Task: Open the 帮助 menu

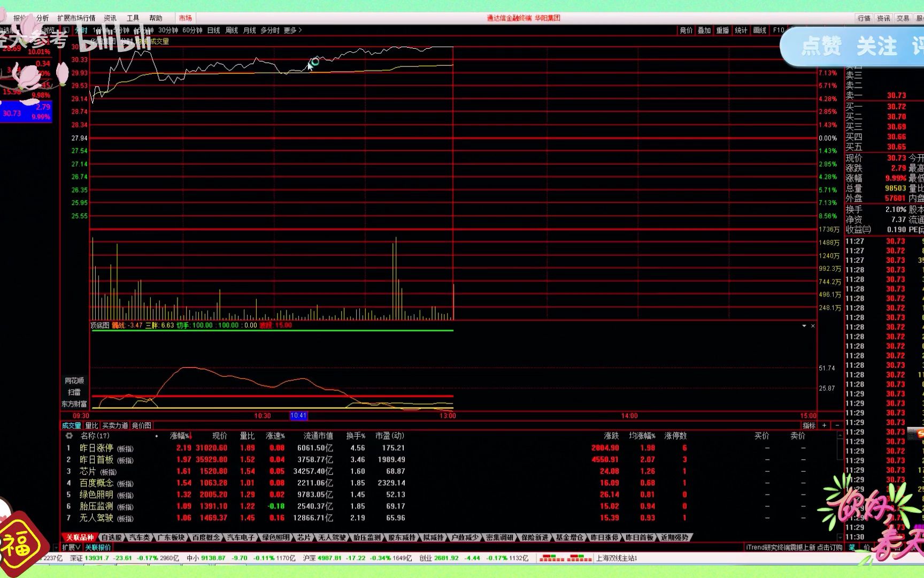Action: (x=156, y=18)
